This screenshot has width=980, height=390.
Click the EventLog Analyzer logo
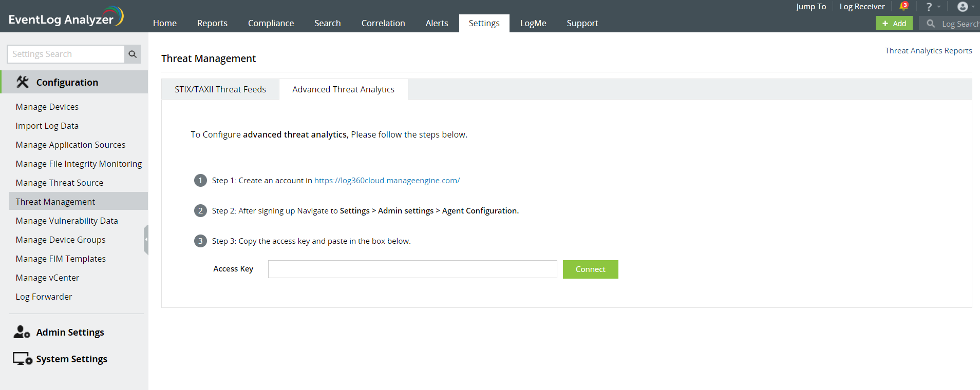tap(66, 17)
